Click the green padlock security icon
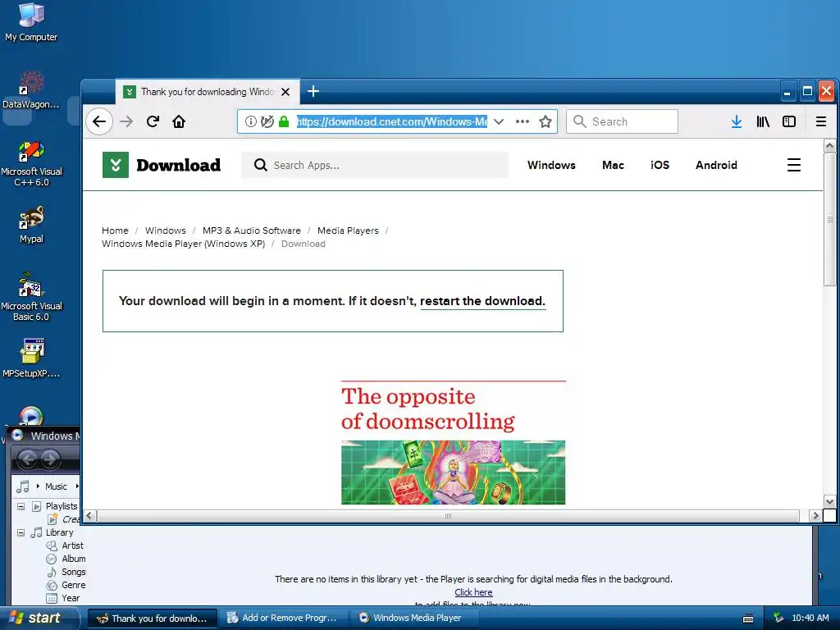 pyautogui.click(x=284, y=121)
